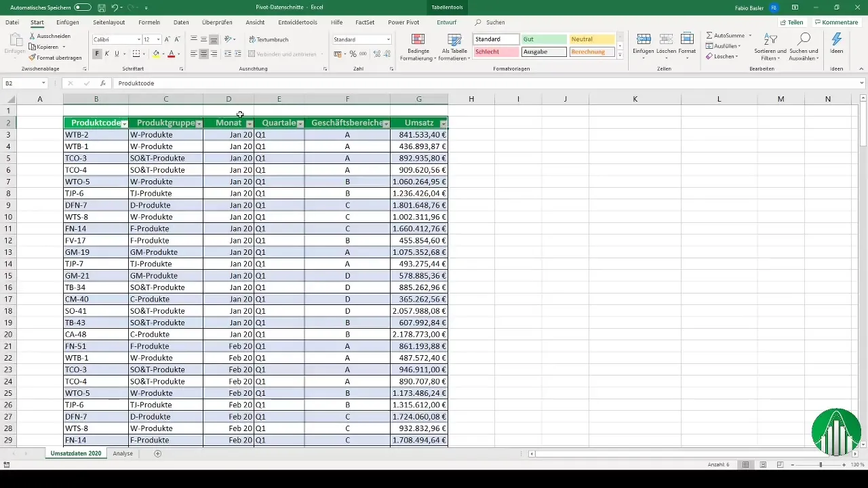Click the cell borders icon
Viewport: 868px width, 488px height.
(x=136, y=54)
